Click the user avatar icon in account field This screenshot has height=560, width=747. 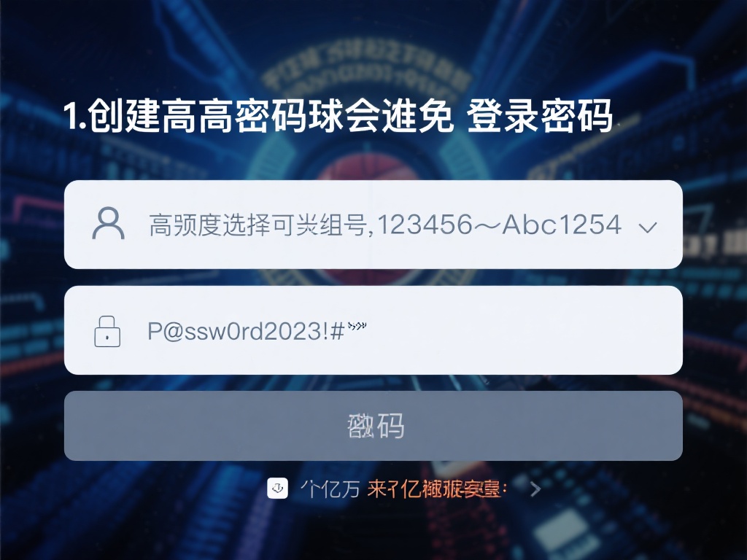pos(108,223)
